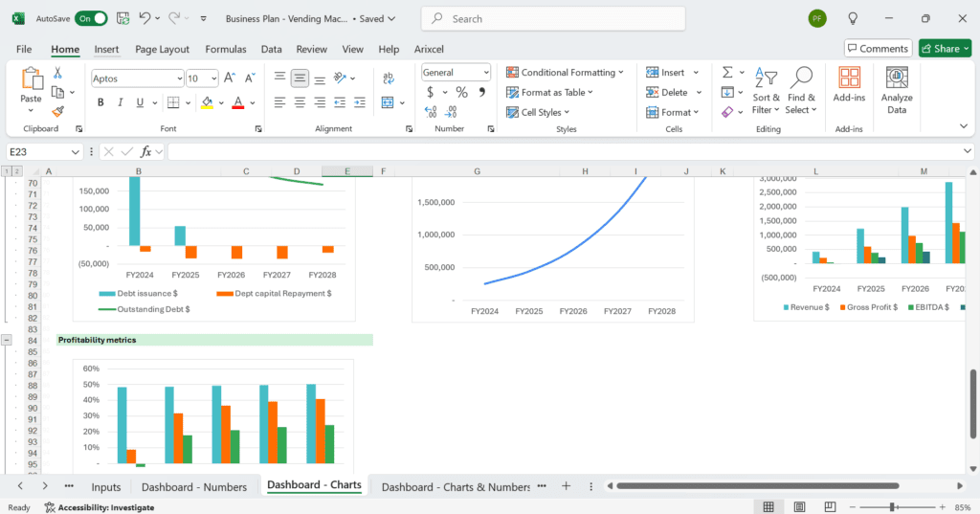Expand the Conditional Formatting dropdown
Image resolution: width=980 pixels, height=514 pixels.
[565, 73]
